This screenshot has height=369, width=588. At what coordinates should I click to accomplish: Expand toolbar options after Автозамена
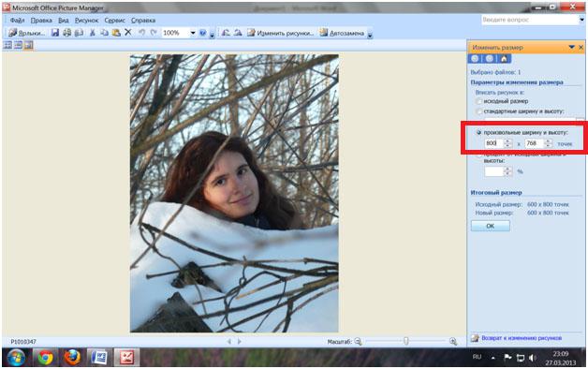point(370,35)
